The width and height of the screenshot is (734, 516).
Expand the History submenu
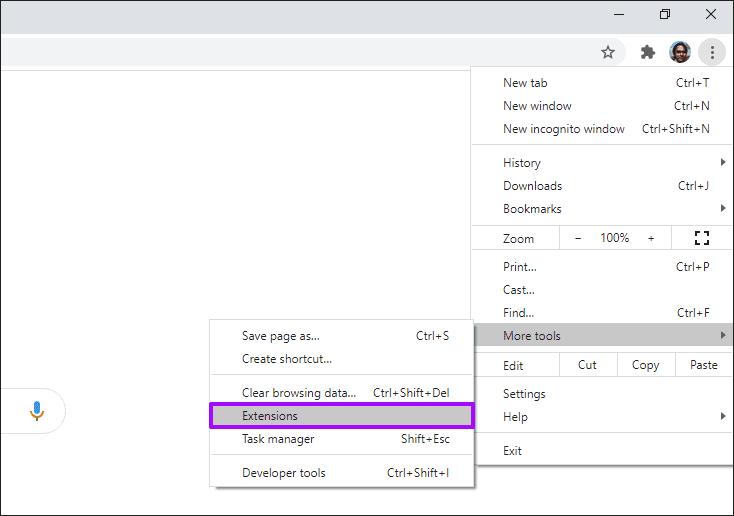pyautogui.click(x=602, y=162)
